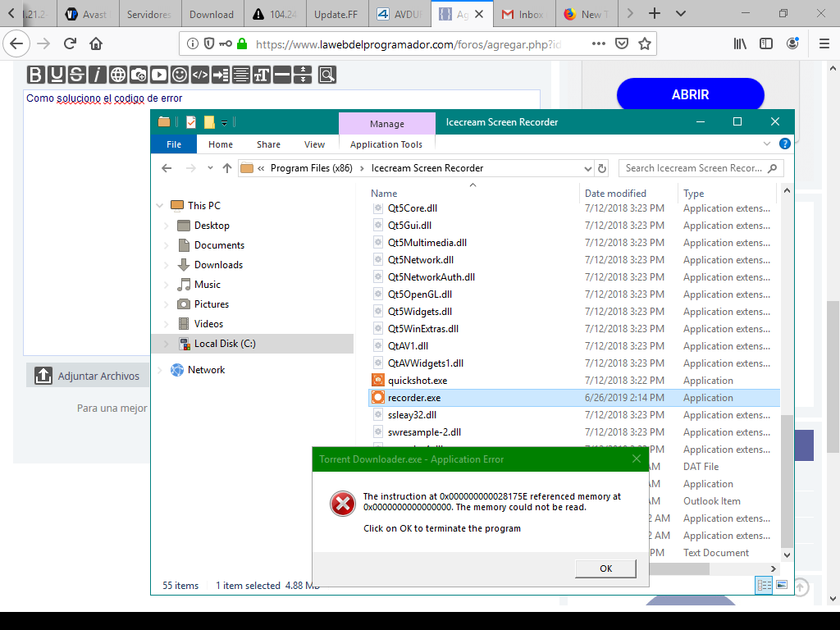840x630 pixels.
Task: Select the quickshot.exe file
Action: pos(574,381)
